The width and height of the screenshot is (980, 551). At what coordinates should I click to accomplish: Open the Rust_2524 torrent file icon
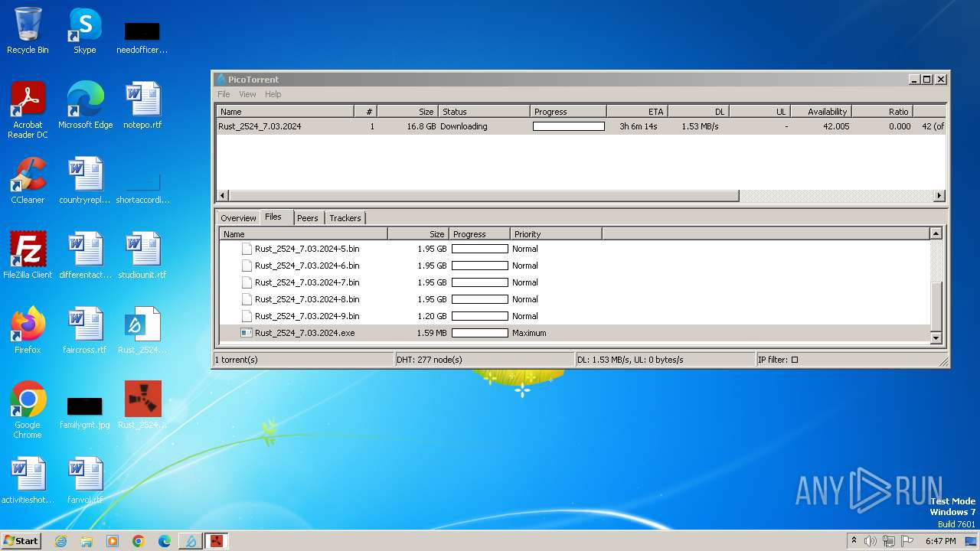142,331
